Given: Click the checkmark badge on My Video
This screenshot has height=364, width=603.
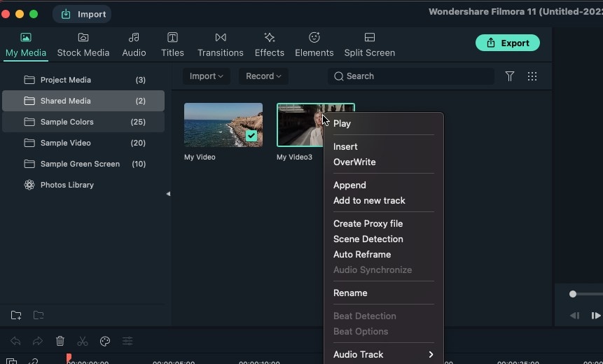Looking at the screenshot, I should pos(251,136).
